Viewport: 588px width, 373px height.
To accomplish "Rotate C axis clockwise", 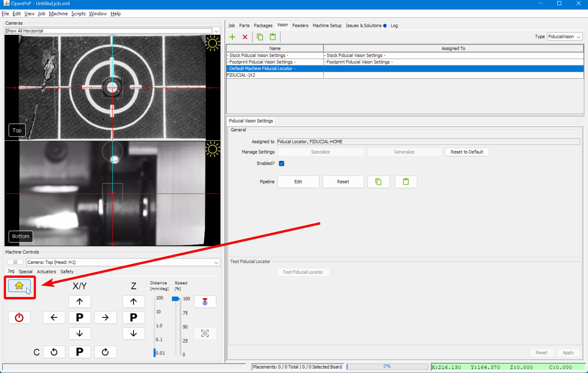I will [105, 352].
